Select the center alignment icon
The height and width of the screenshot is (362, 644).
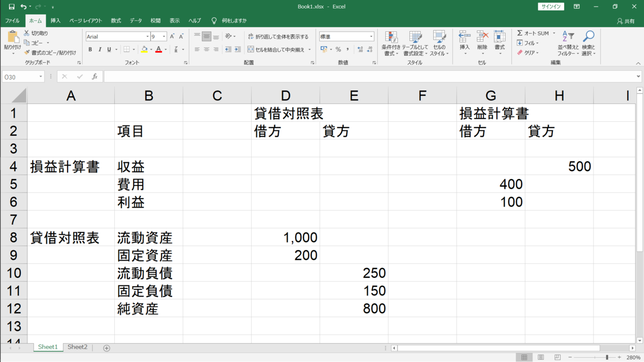click(x=206, y=49)
